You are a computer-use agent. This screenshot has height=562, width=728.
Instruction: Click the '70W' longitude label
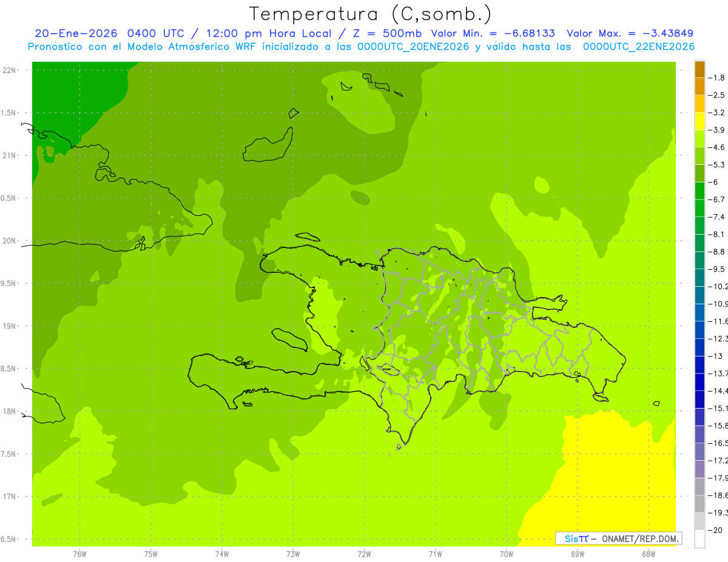coord(507,554)
